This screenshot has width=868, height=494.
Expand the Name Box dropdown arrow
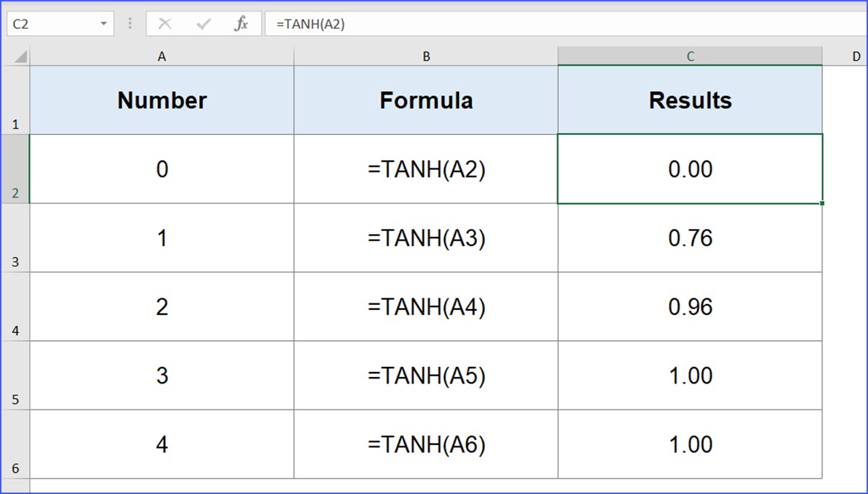104,24
